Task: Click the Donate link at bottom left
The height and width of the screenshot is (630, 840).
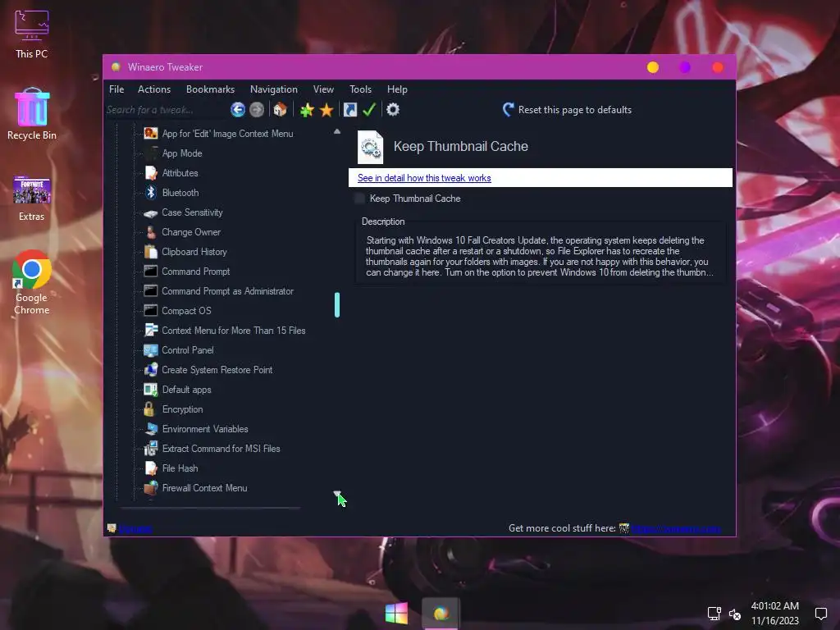Action: tap(135, 529)
